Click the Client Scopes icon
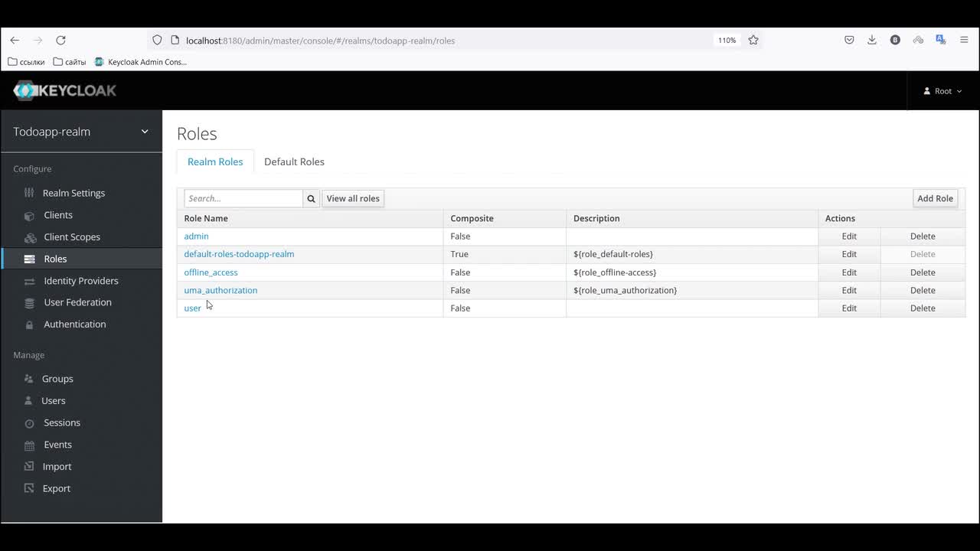The width and height of the screenshot is (980, 551). [x=29, y=237]
